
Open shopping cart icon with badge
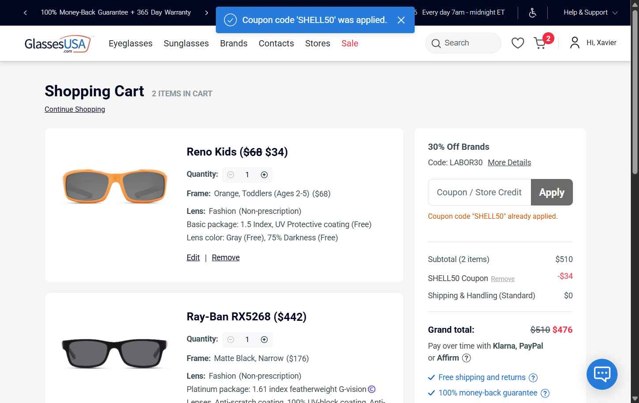(x=543, y=42)
